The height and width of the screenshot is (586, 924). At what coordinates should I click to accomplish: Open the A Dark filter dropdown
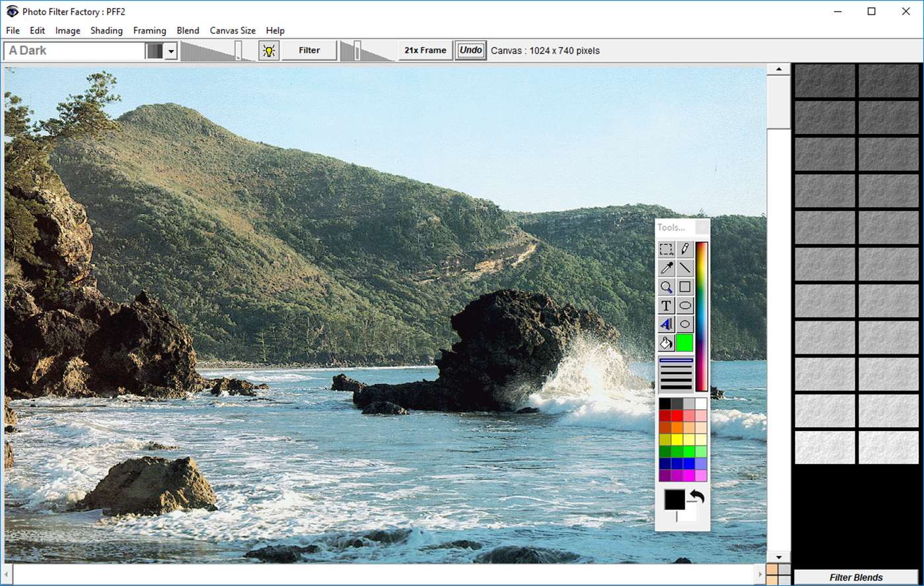[x=171, y=51]
